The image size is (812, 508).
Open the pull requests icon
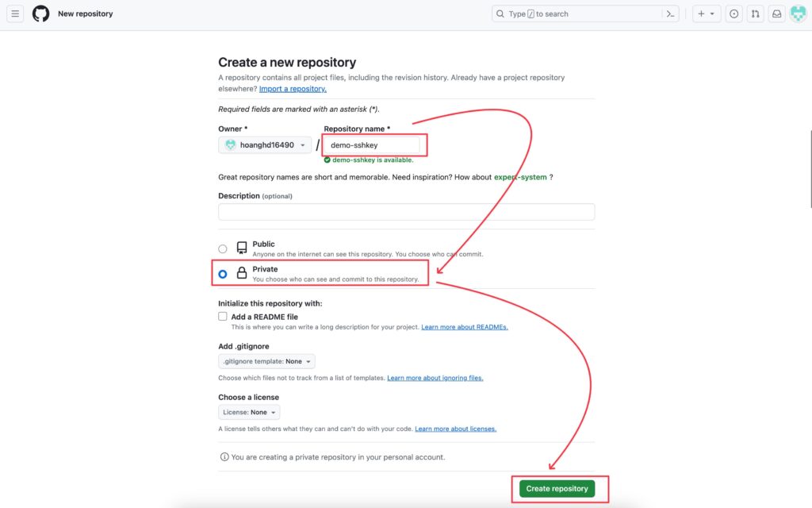756,14
